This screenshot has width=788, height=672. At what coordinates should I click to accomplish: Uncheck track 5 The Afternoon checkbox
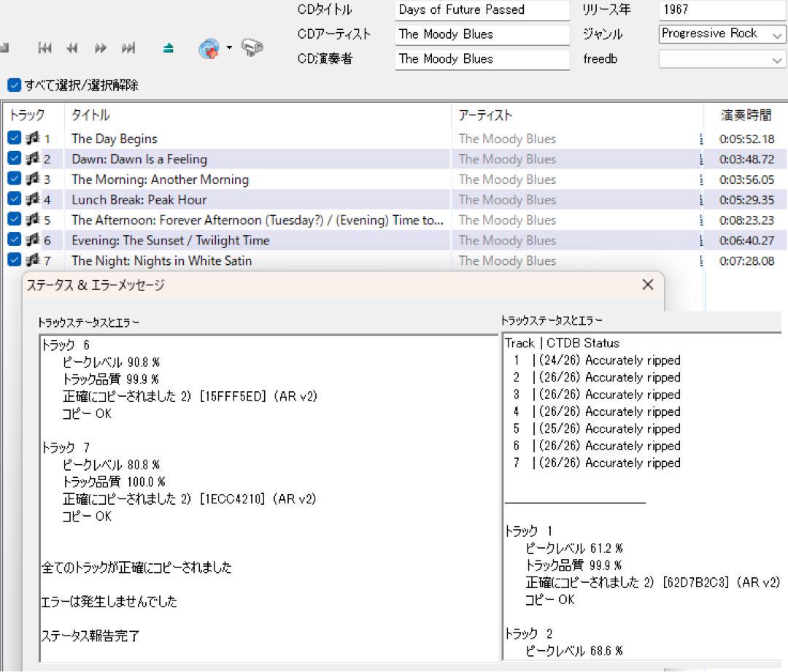tap(15, 219)
